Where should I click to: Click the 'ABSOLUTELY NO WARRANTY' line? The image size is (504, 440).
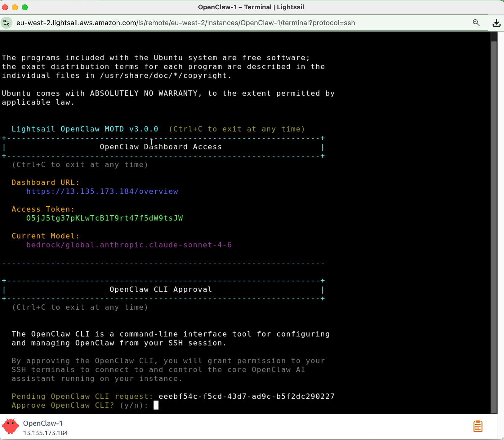point(168,93)
